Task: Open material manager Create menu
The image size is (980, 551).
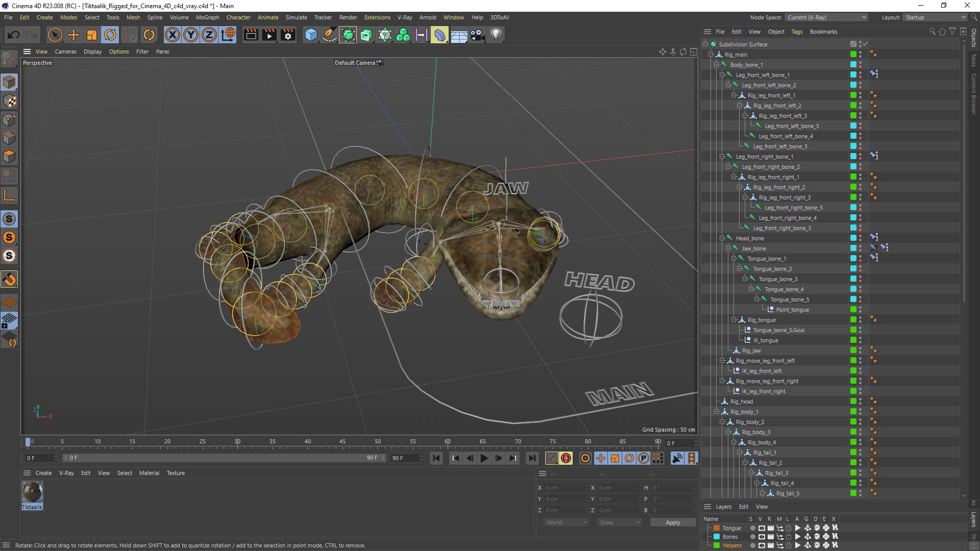Action: click(43, 473)
